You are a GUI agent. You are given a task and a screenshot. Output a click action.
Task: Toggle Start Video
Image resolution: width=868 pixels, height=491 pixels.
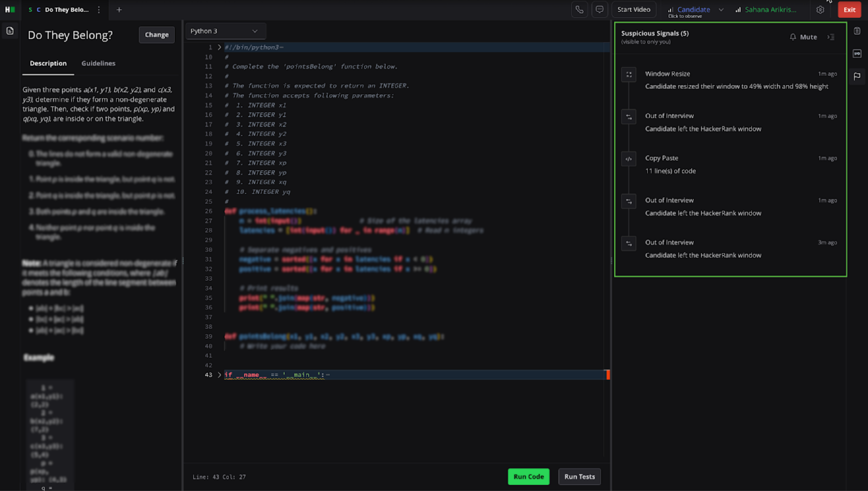point(633,10)
